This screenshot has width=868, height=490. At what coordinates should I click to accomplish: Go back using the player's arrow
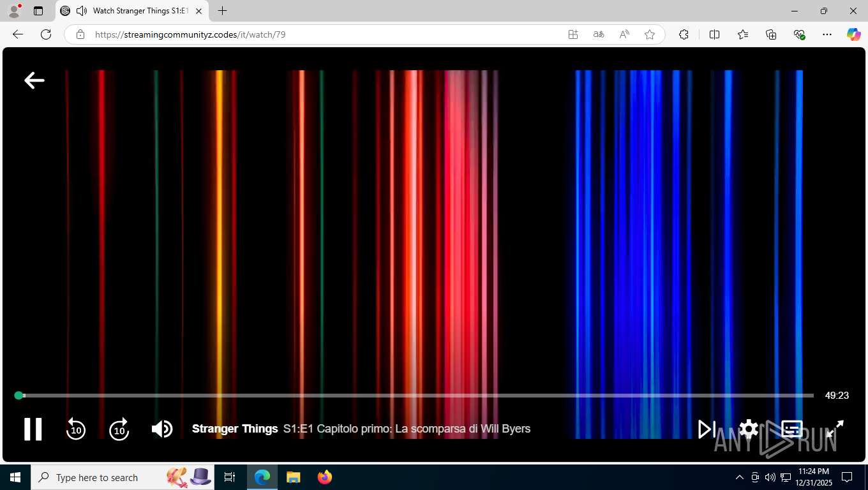tap(34, 80)
